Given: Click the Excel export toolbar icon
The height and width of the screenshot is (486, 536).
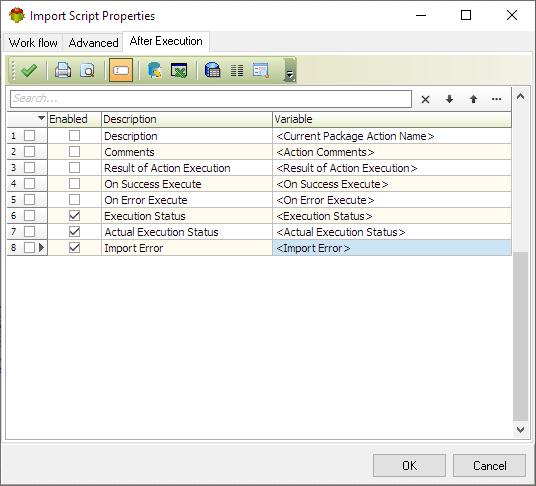Looking at the screenshot, I should tap(179, 70).
